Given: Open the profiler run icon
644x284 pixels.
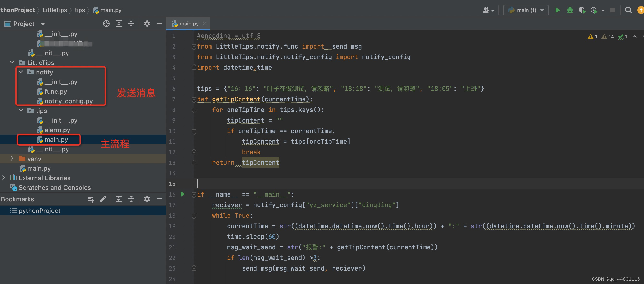Looking at the screenshot, I should coord(594,10).
